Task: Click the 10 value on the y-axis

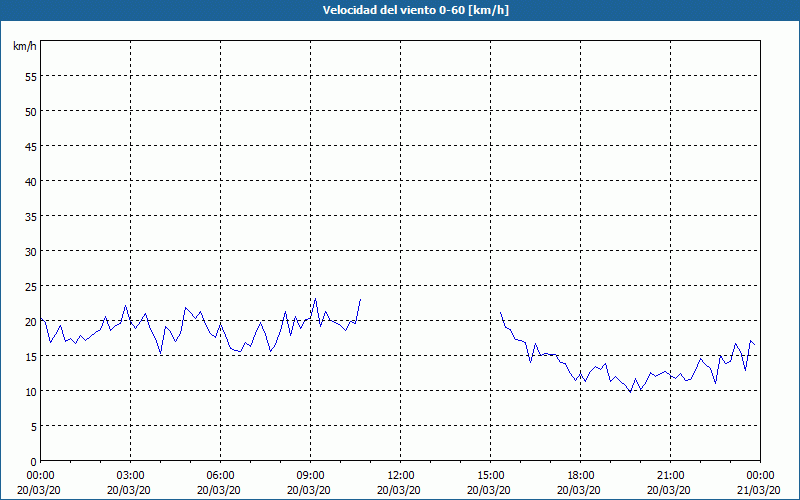Action: point(31,392)
